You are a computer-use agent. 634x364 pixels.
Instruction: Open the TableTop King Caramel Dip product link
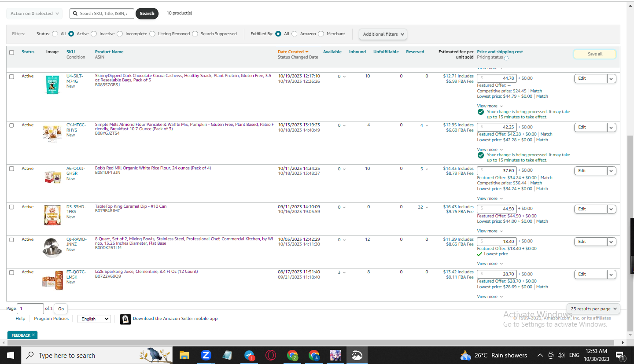[x=131, y=206]
